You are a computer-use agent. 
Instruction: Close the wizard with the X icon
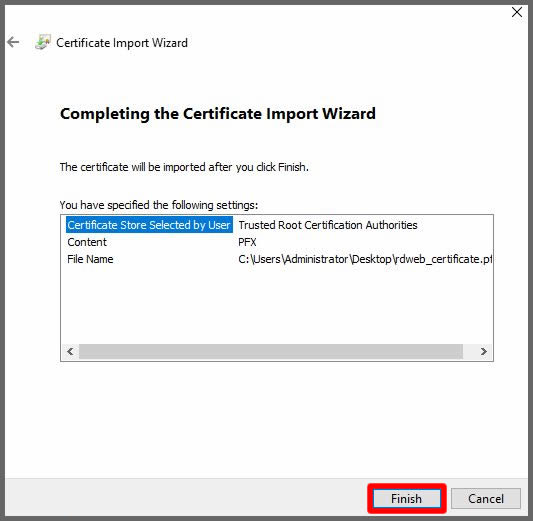pos(517,12)
